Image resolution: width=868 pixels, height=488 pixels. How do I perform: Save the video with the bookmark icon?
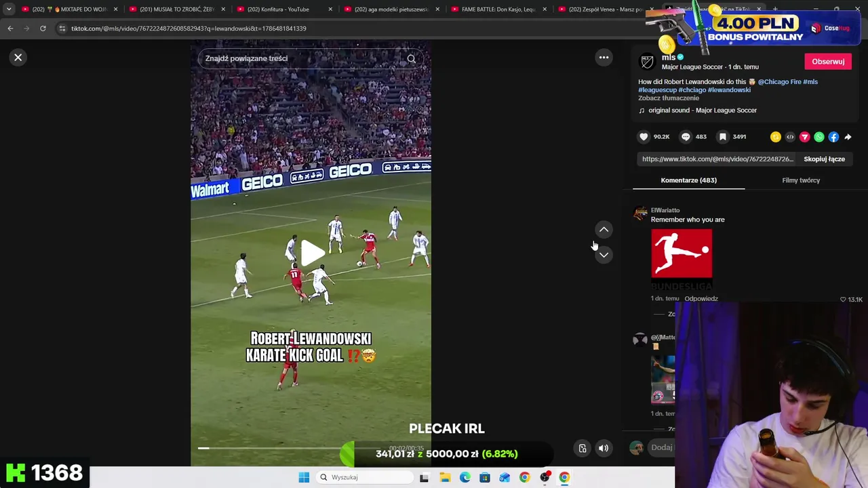click(x=723, y=137)
